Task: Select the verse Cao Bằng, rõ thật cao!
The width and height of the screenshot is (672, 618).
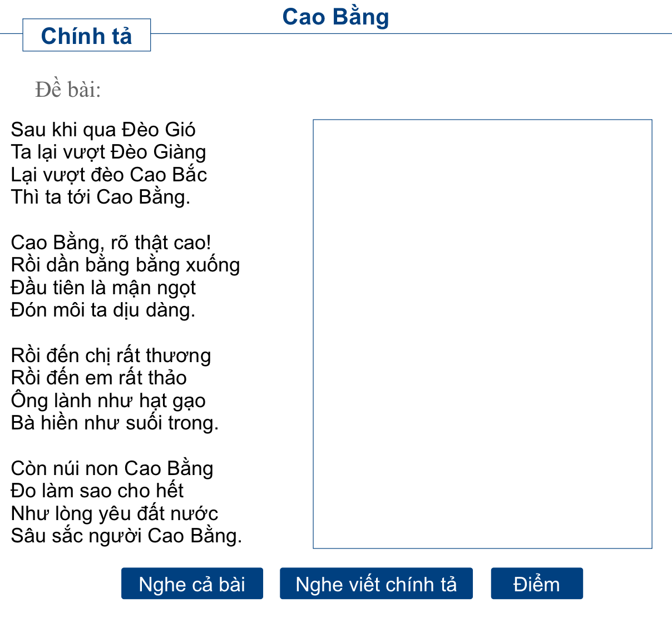Action: (111, 243)
